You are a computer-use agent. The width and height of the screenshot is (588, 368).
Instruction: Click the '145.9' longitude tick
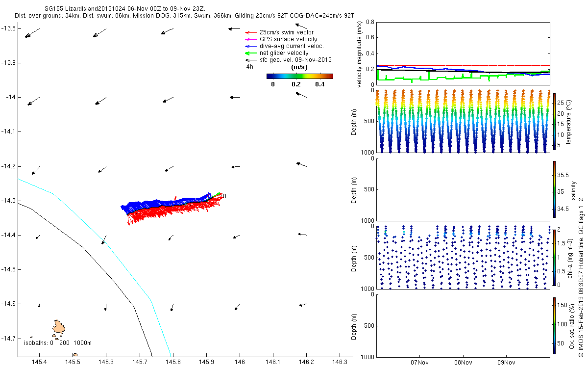point(206,362)
